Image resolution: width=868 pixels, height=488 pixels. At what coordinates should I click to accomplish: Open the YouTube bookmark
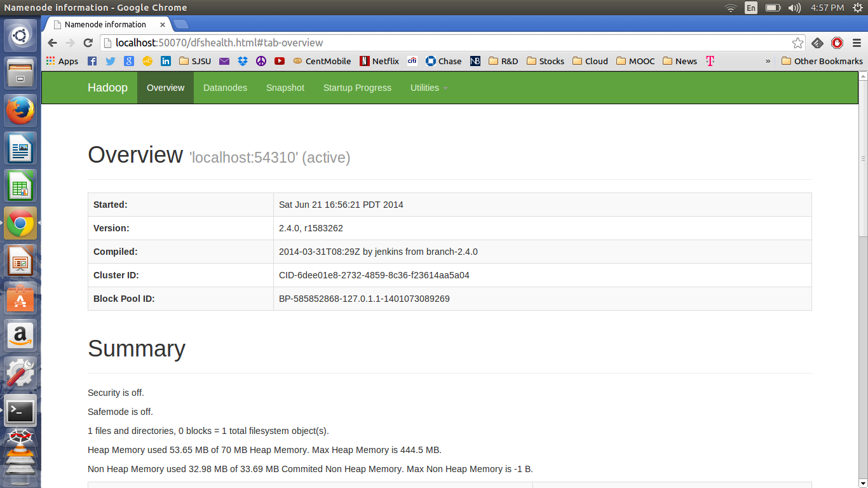[280, 61]
